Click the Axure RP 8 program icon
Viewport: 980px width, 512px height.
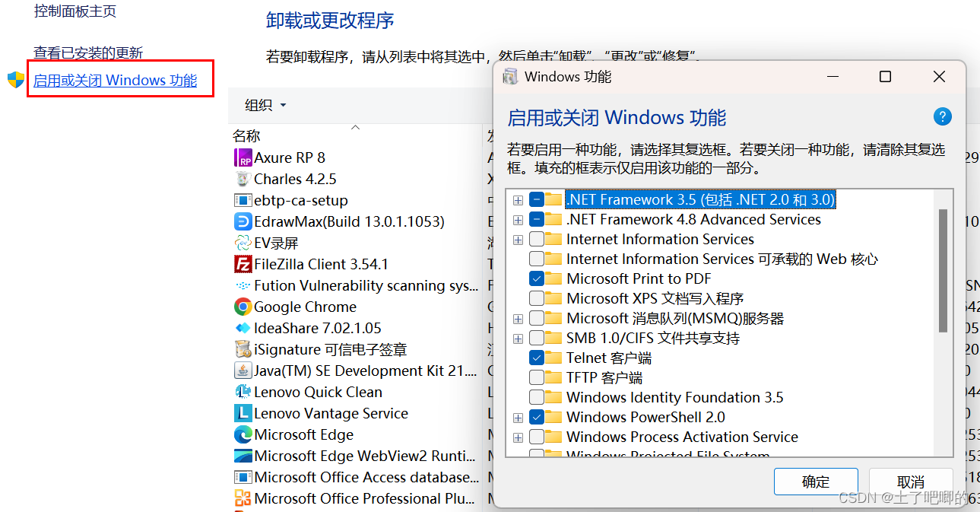point(243,157)
